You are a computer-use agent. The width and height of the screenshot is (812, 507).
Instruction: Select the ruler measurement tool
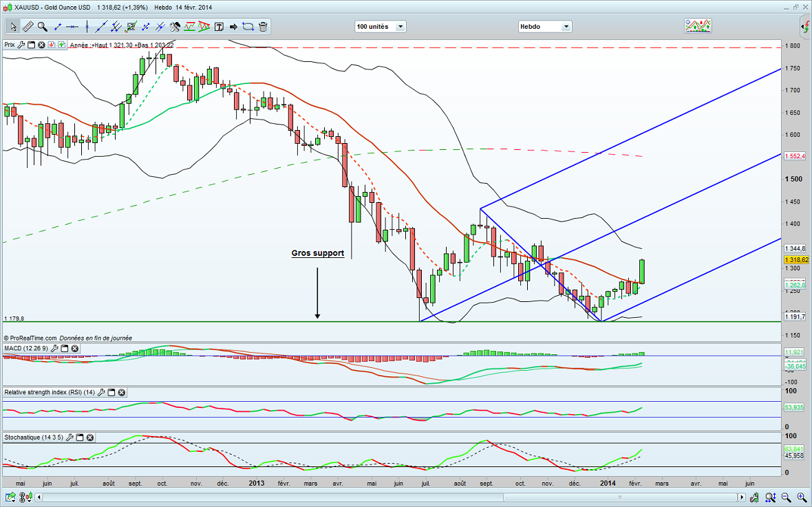point(28,27)
